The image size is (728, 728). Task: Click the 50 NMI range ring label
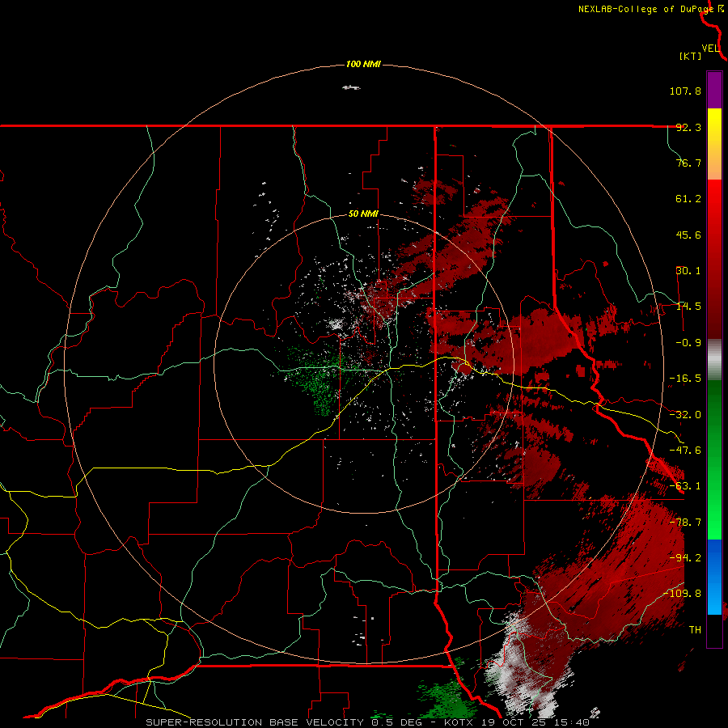(363, 214)
